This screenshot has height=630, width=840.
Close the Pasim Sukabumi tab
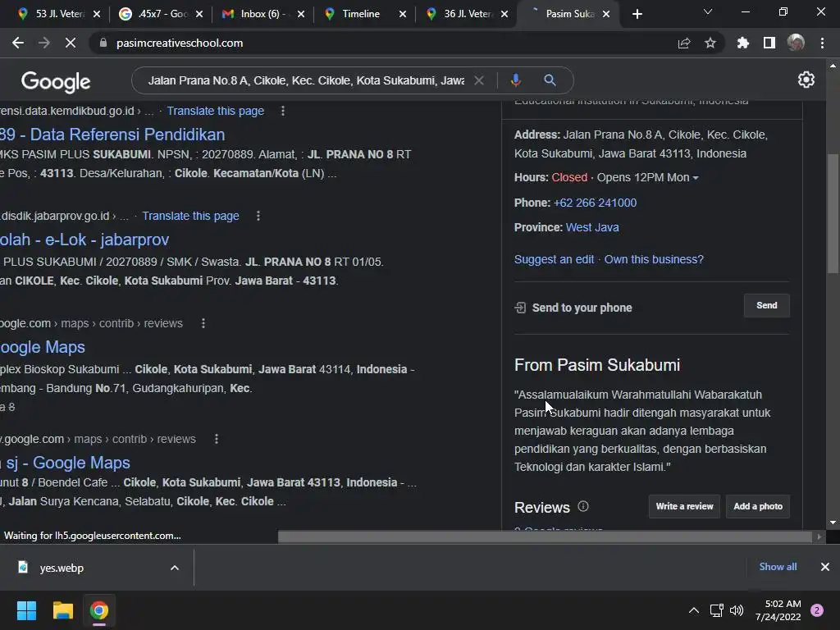pos(606,14)
